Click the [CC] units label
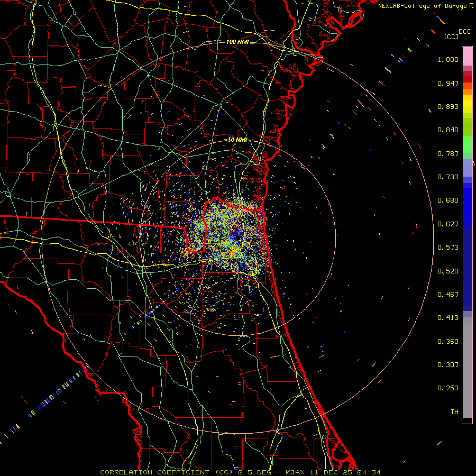The image size is (476, 476). (451, 36)
